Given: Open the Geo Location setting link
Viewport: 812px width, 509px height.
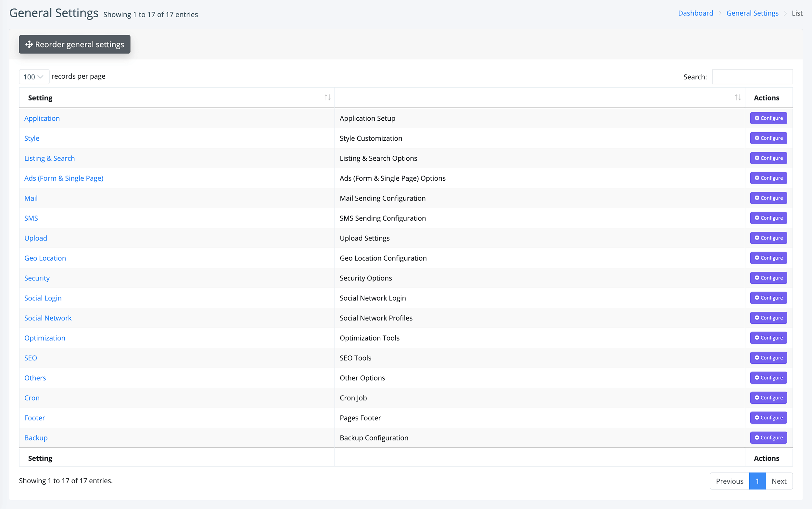Looking at the screenshot, I should click(x=45, y=258).
